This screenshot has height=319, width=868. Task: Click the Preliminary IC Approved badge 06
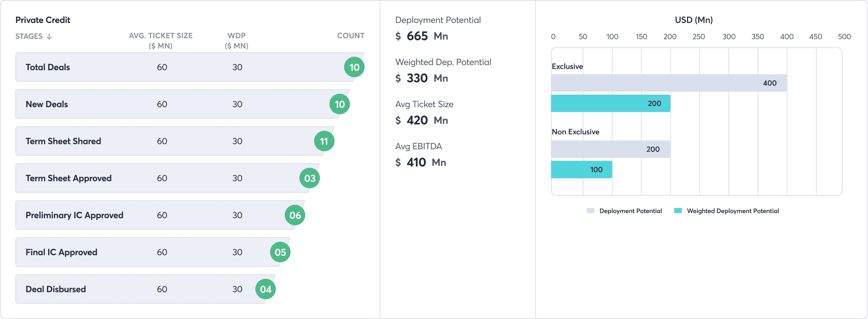[x=295, y=215]
